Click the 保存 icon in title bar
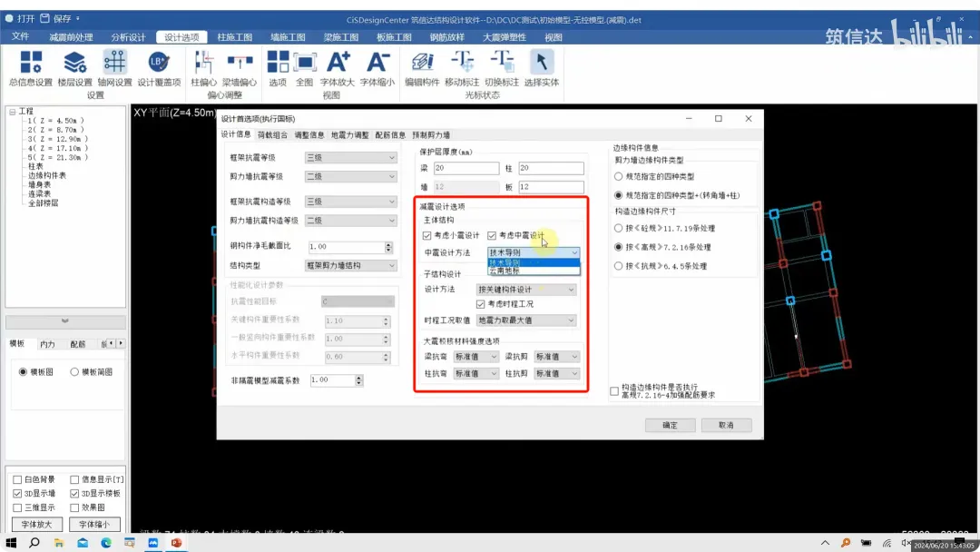 45,19
